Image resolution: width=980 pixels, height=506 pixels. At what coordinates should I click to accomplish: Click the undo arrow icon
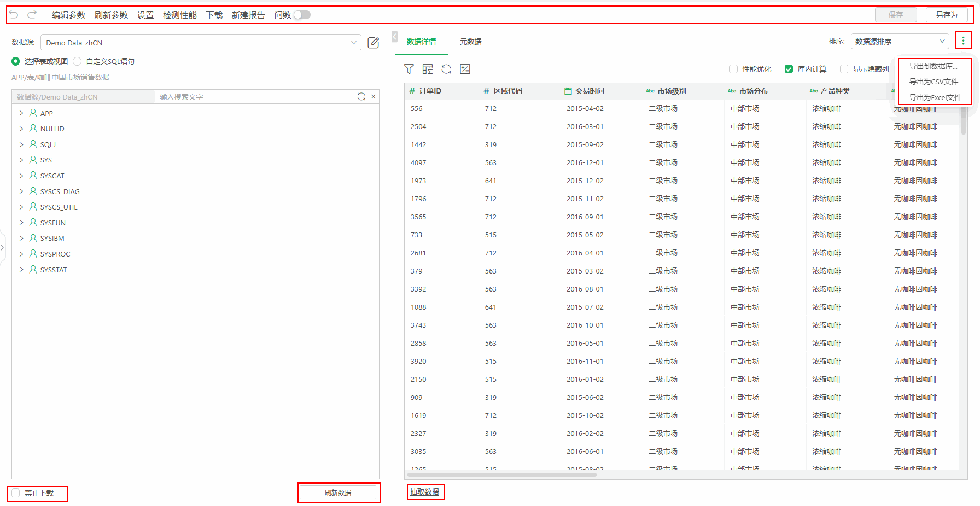14,15
